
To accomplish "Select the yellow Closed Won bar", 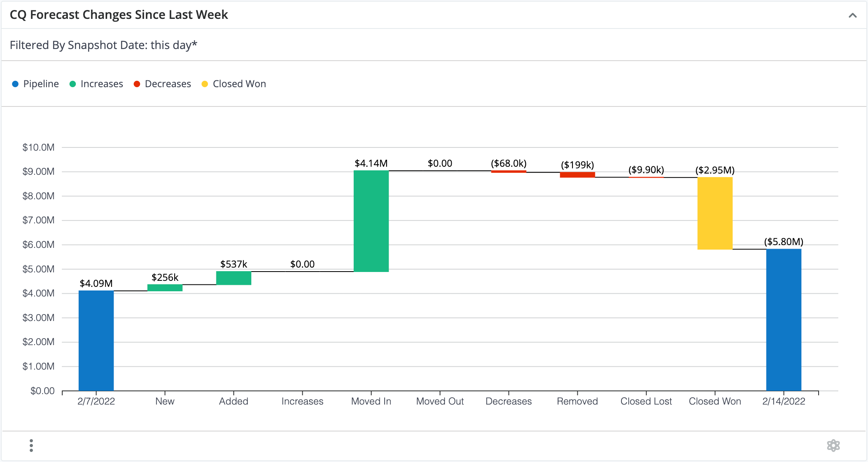I will (715, 213).
